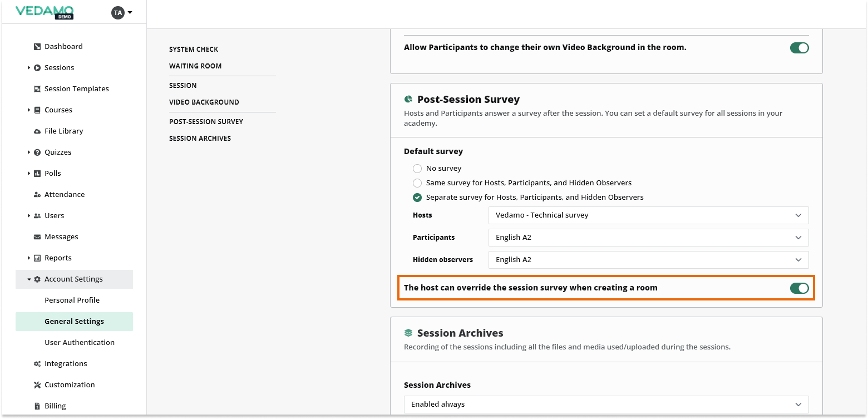Click the Messages envelope icon
The height and width of the screenshot is (419, 868).
[x=37, y=237]
